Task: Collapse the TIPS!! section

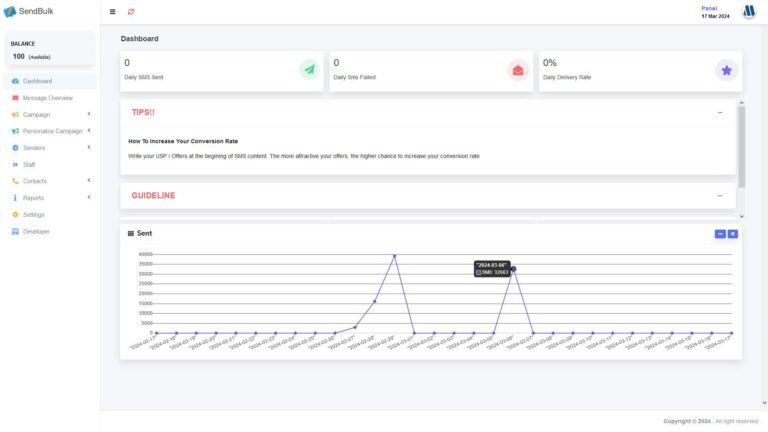Action: click(x=719, y=112)
